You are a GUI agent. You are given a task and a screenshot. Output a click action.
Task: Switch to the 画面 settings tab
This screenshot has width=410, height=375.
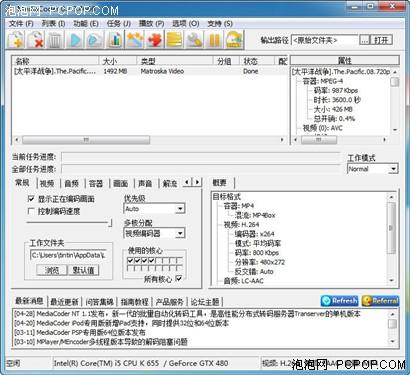point(121,183)
